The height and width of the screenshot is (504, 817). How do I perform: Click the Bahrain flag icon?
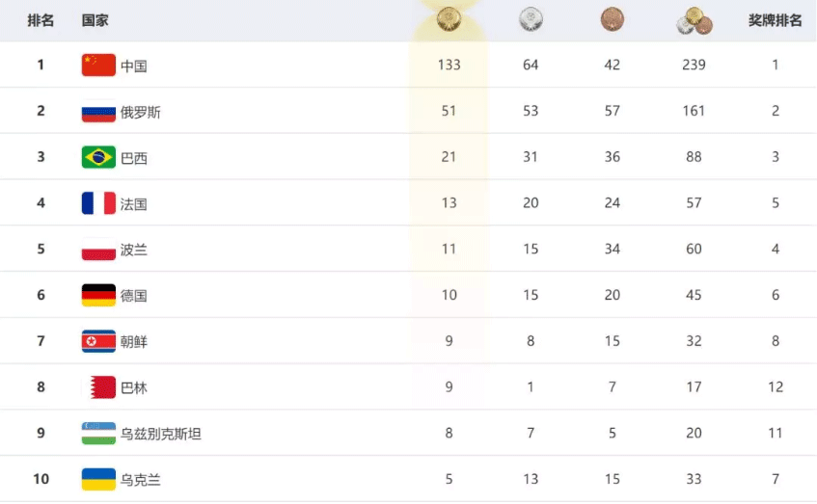[x=98, y=387]
